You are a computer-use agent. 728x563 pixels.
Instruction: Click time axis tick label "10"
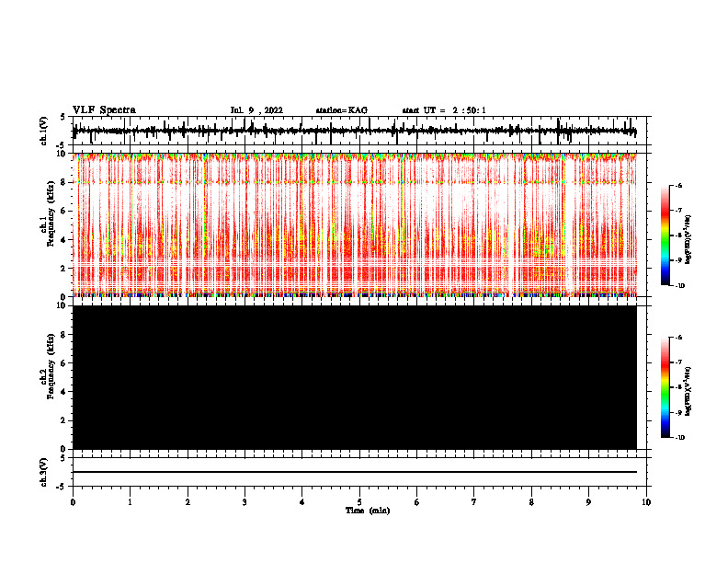click(x=646, y=502)
